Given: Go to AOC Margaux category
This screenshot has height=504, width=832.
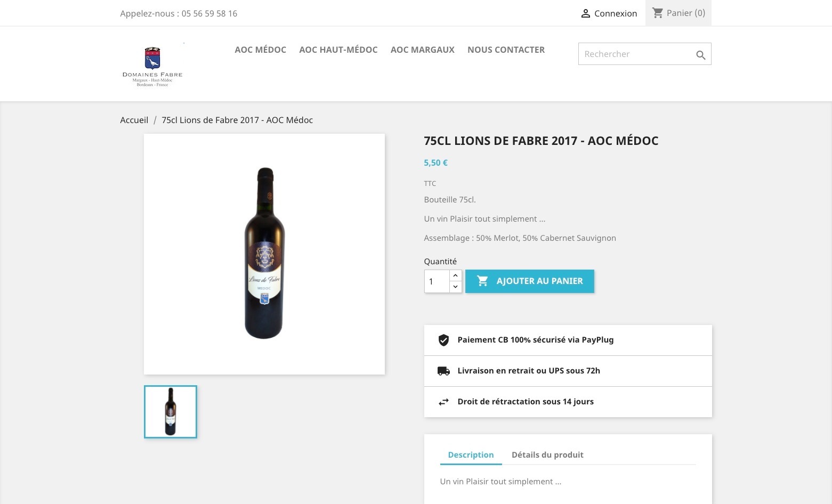Looking at the screenshot, I should coord(422,50).
